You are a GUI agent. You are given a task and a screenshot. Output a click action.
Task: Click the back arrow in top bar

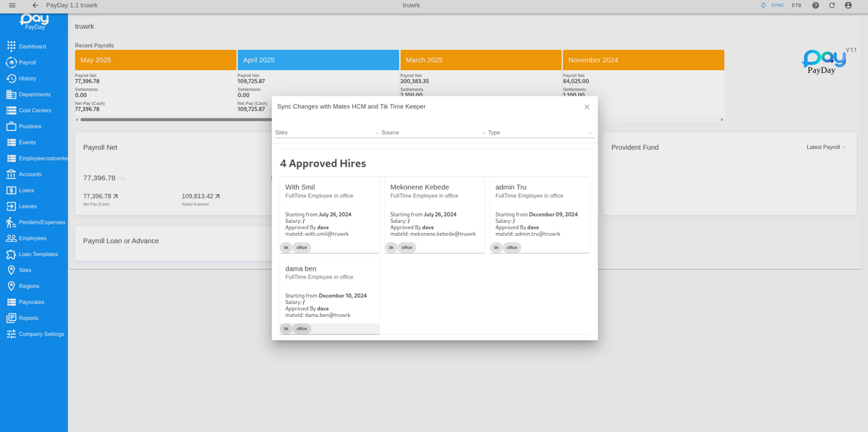(x=35, y=5)
